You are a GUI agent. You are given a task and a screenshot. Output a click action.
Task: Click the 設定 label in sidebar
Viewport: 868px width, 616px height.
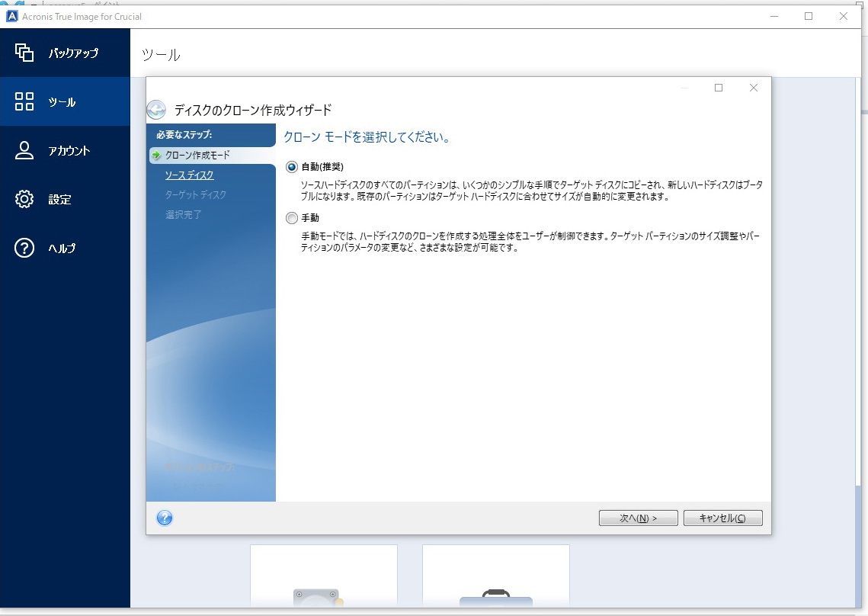pyautogui.click(x=59, y=200)
